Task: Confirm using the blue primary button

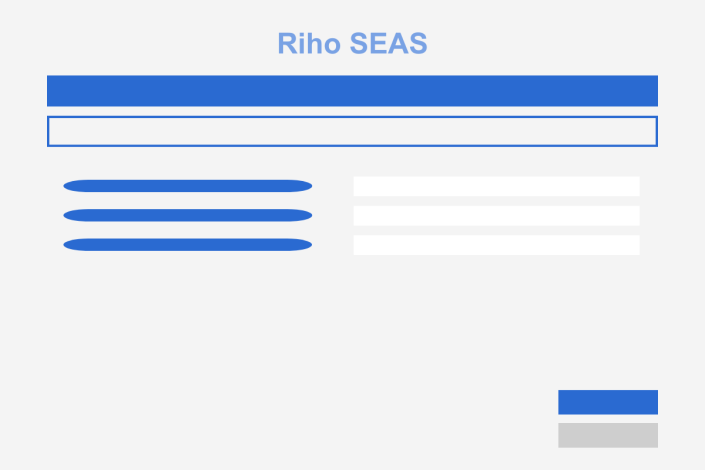Action: 608,402
